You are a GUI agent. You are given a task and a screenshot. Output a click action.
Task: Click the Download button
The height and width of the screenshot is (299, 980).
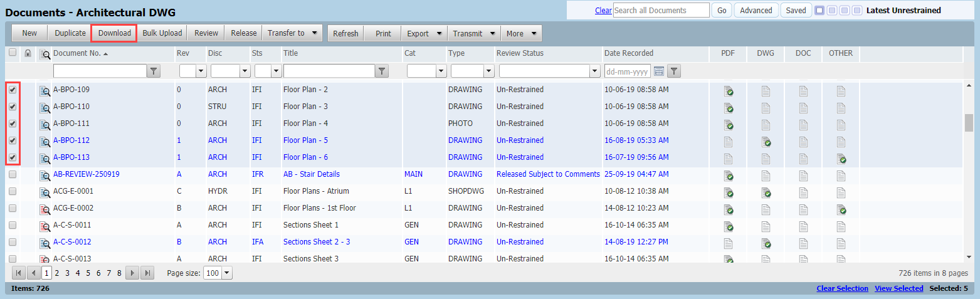[x=114, y=33]
